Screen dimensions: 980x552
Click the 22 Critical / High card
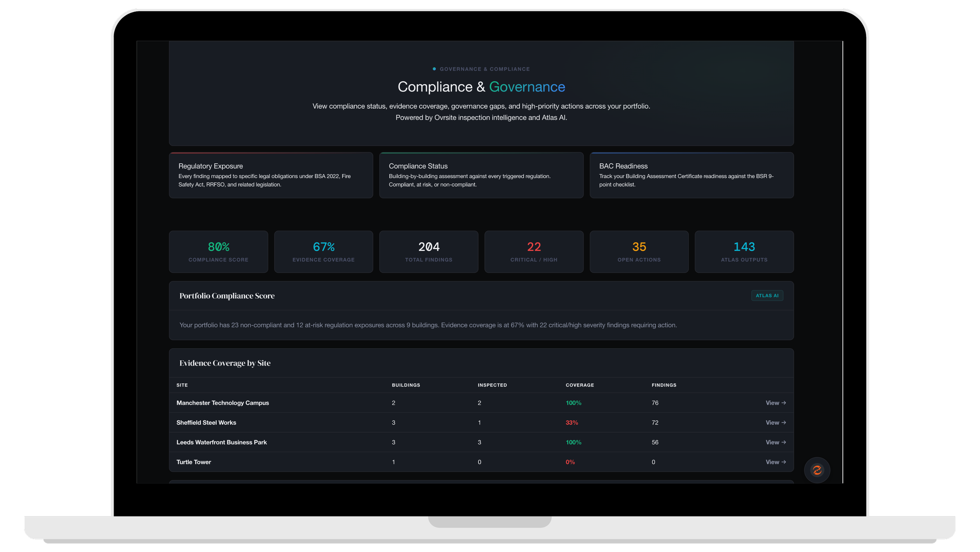[534, 251]
